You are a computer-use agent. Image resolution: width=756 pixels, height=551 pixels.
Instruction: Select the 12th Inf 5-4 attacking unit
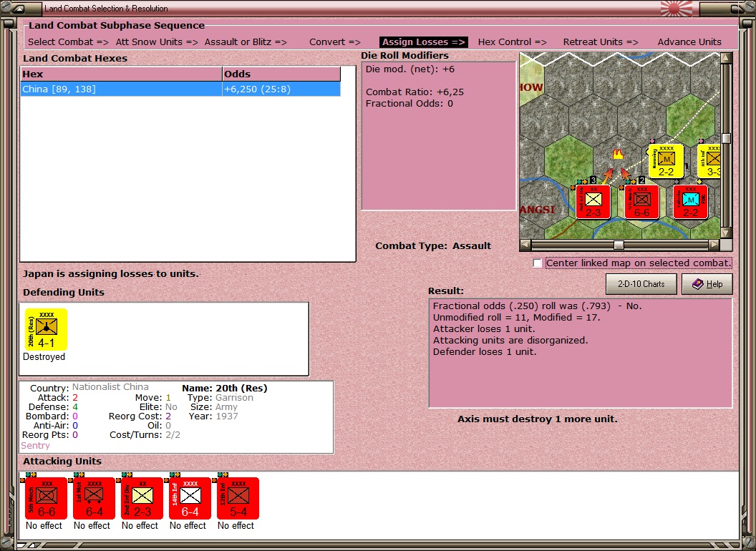click(238, 498)
